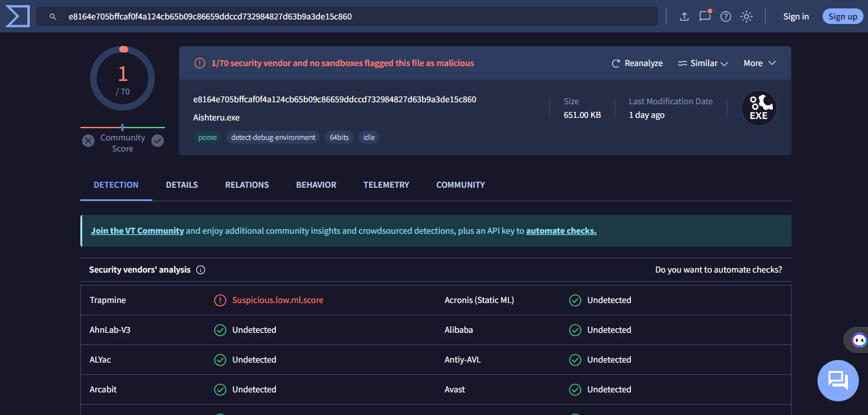Open the help question mark icon
The image size is (868, 415).
[725, 16]
